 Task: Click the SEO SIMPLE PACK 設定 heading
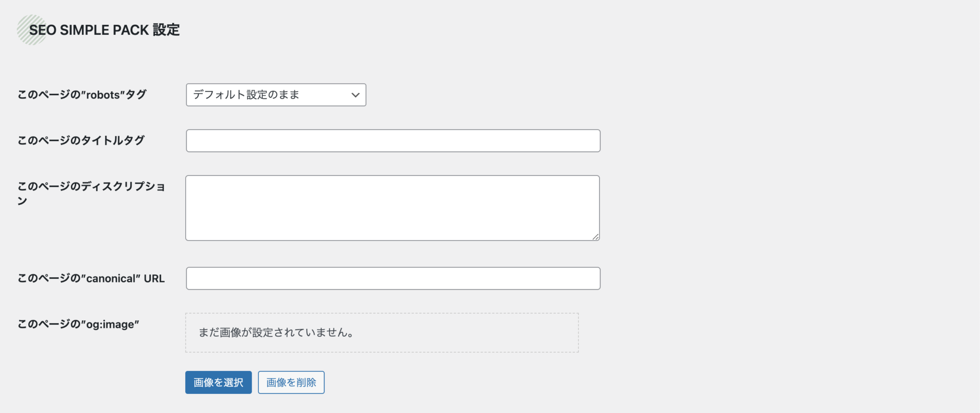(106, 30)
